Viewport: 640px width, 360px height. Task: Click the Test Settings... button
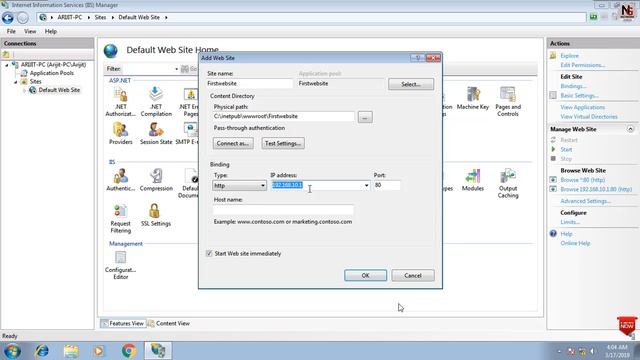tap(283, 143)
